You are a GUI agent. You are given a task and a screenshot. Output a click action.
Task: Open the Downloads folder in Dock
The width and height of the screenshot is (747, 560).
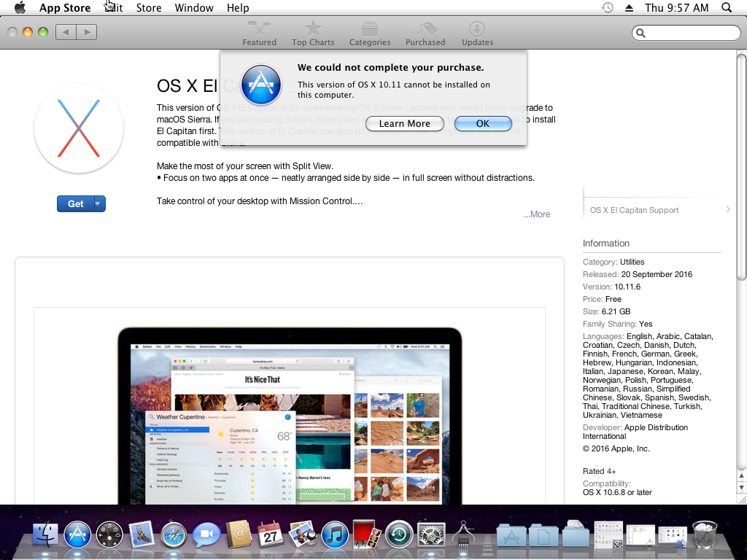coord(576,533)
